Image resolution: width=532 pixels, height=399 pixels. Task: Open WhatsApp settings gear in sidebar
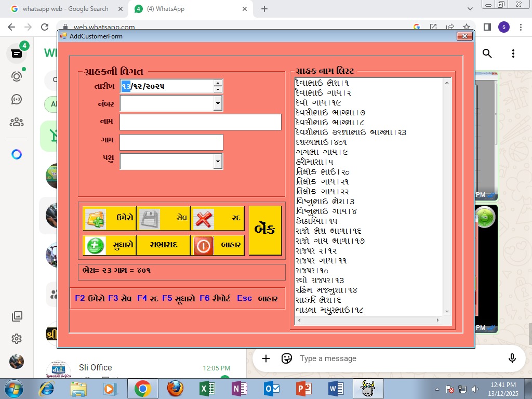[x=16, y=339]
